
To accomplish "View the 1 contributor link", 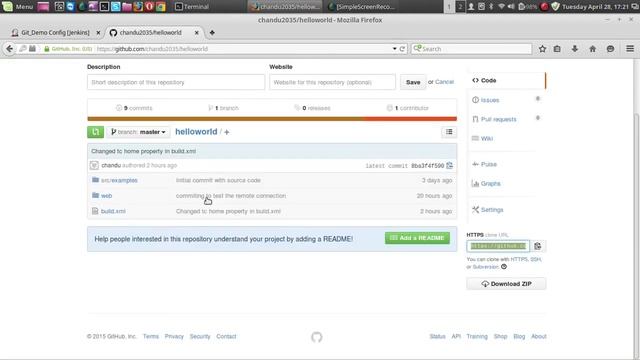I will 408,108.
